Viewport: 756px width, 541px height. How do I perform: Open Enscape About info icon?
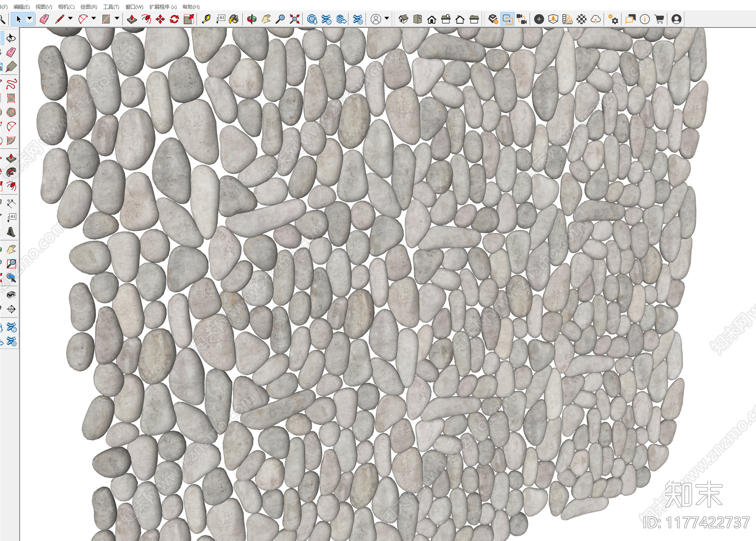(644, 19)
